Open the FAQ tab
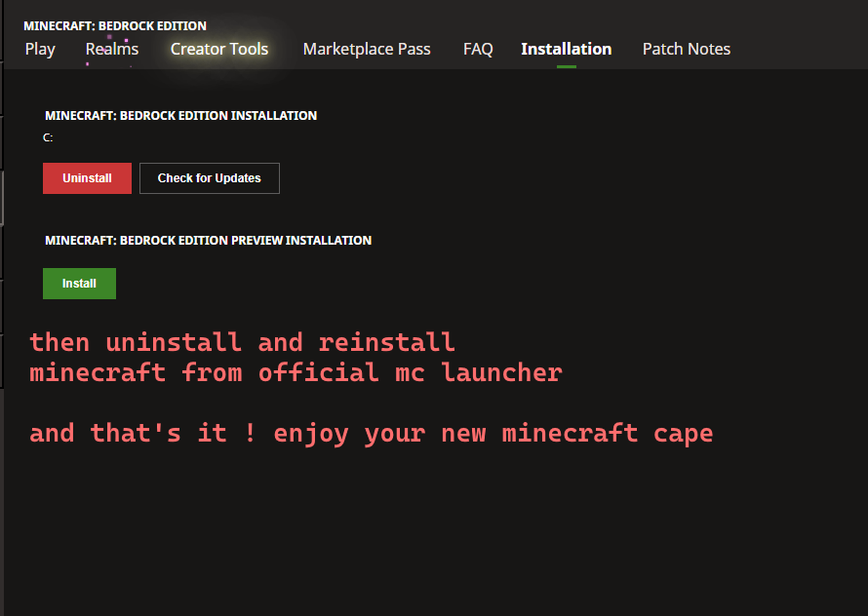 (x=478, y=50)
